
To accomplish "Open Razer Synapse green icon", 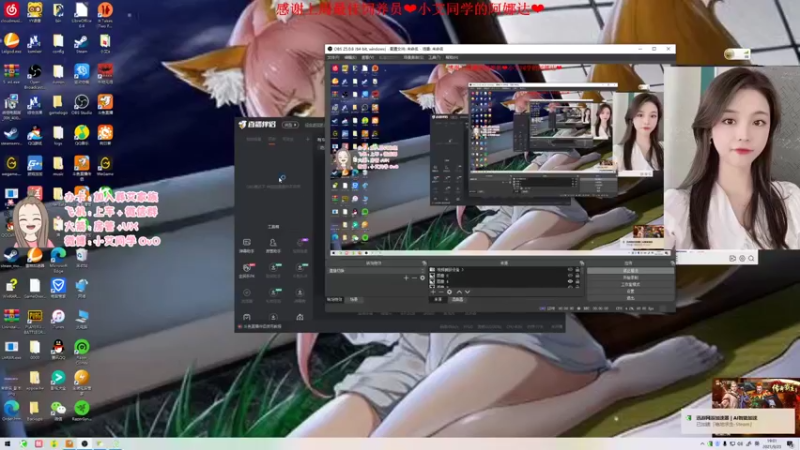I will tap(81, 410).
